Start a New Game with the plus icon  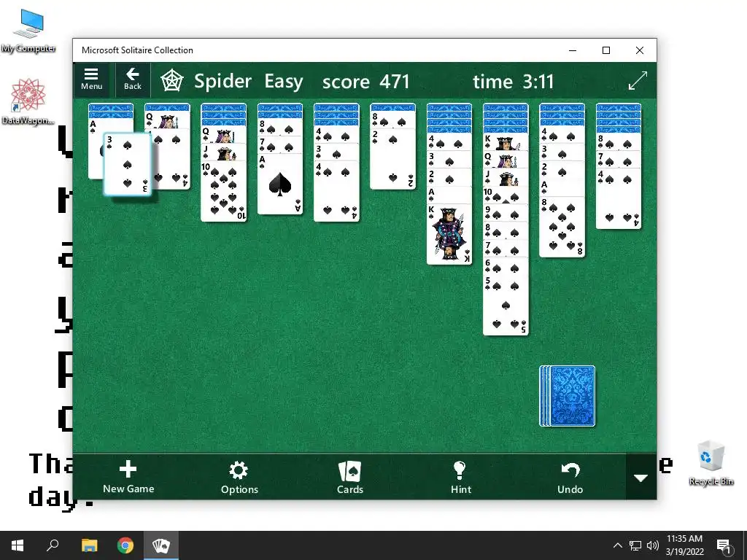click(128, 477)
